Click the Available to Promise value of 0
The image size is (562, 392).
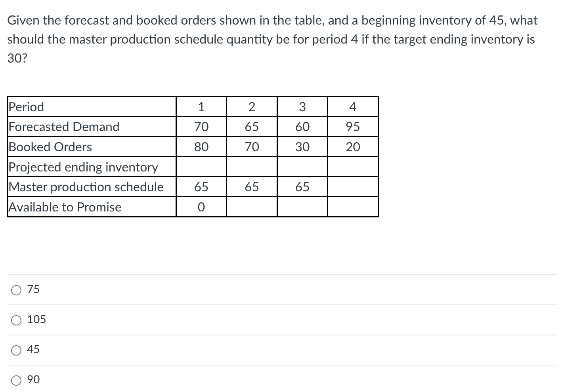(201, 207)
